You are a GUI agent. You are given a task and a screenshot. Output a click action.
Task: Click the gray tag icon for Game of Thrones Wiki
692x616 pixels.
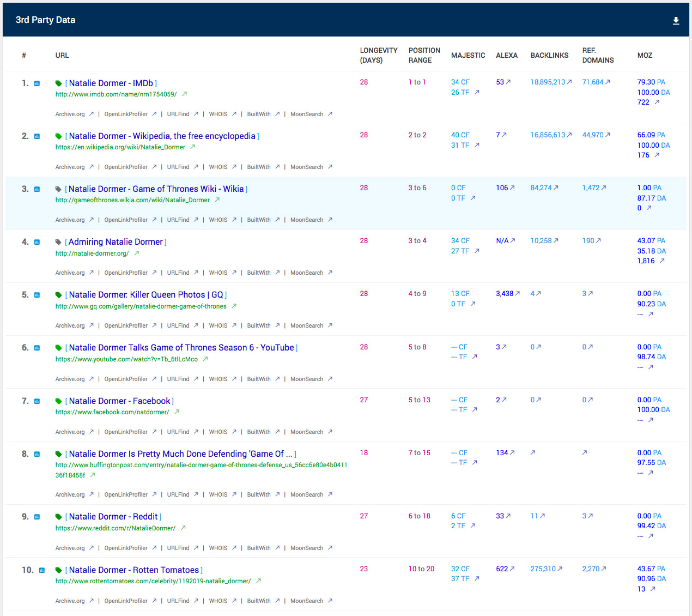coord(58,189)
